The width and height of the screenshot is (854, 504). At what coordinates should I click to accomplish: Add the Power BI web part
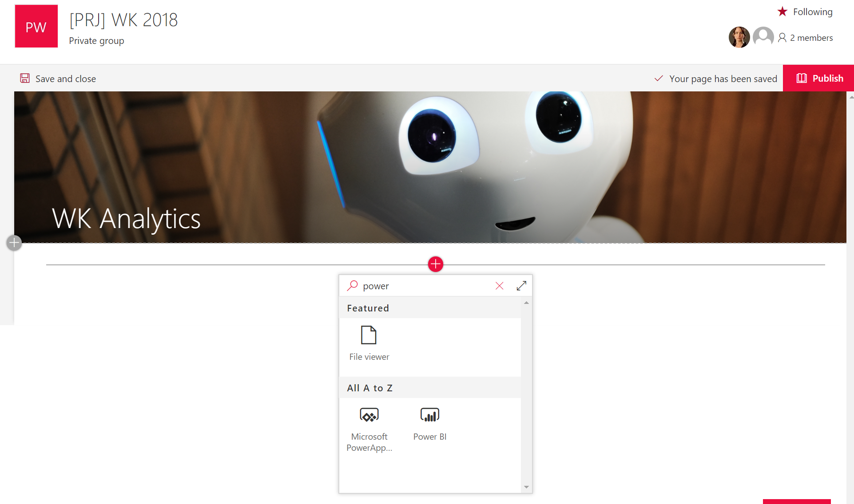tap(430, 425)
